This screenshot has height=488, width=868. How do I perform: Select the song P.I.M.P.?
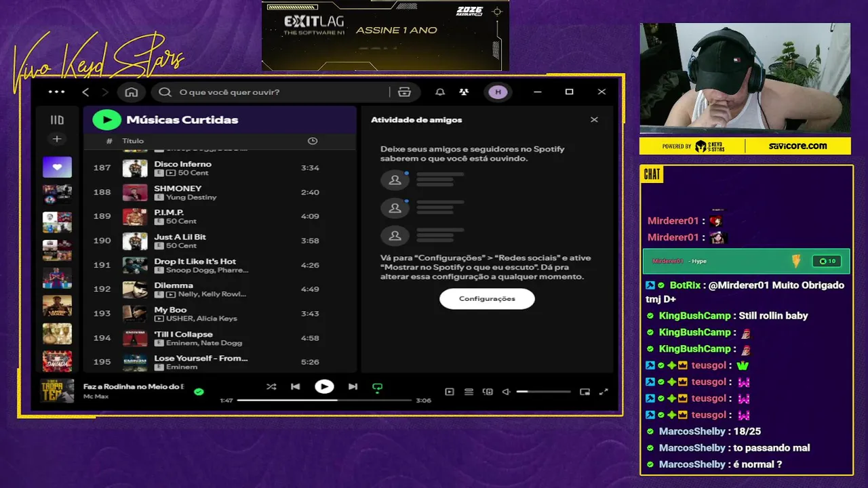coord(169,213)
